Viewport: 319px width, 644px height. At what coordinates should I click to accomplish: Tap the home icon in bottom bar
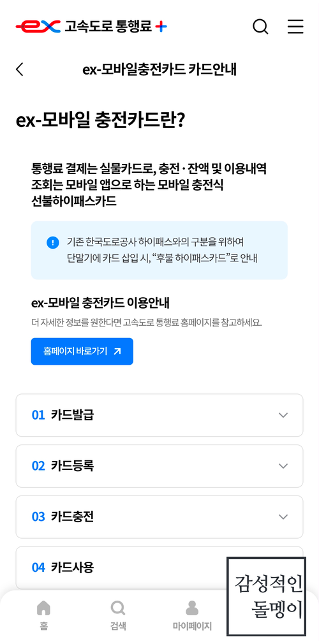click(x=43, y=608)
